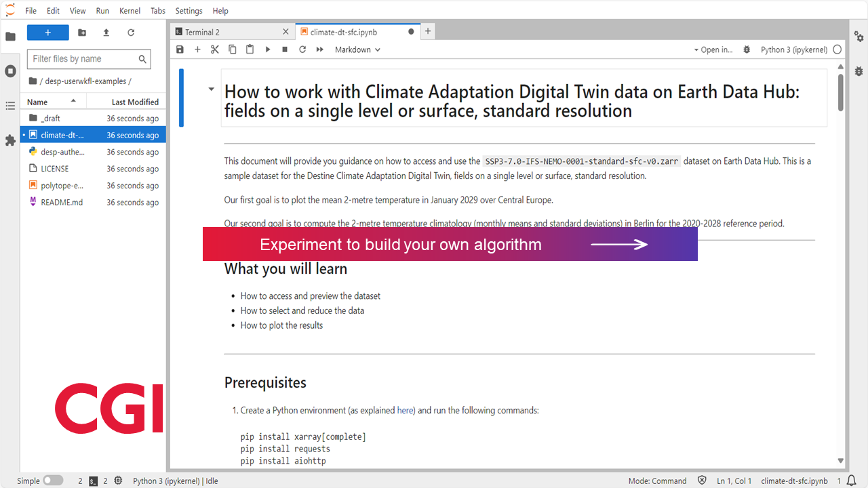
Task: Select the desp-authe... Python file
Action: point(93,152)
